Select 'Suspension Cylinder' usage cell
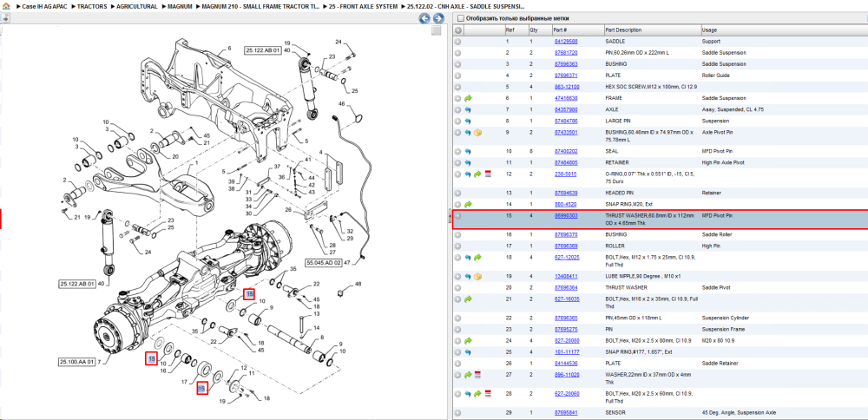The height and width of the screenshot is (420, 868). [726, 318]
